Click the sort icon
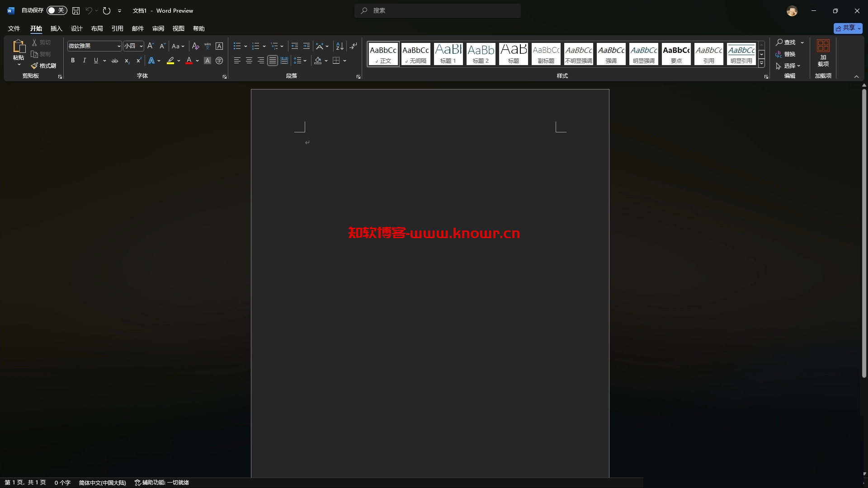This screenshot has width=868, height=488. click(x=340, y=46)
